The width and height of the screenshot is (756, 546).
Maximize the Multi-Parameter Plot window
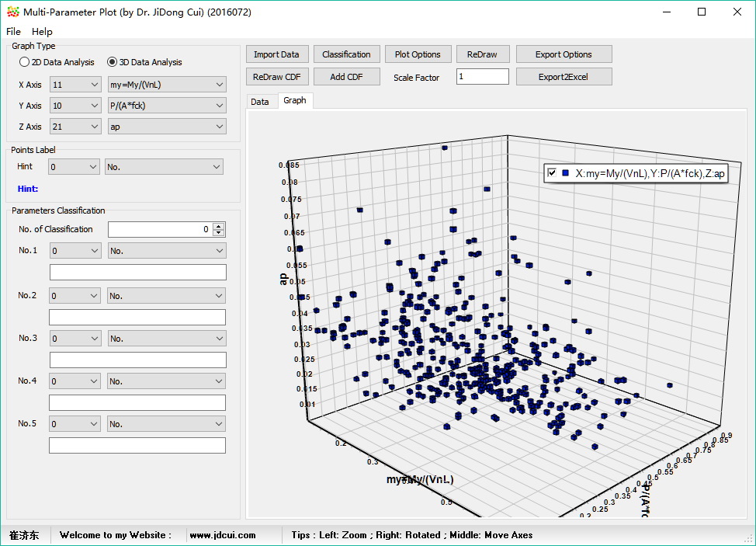pos(702,12)
